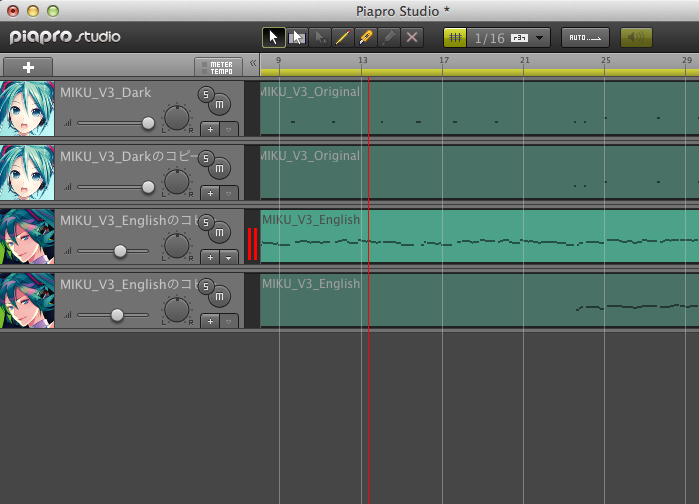
Task: Click the selected MIKU_V3_Englishのコピ track name
Action: coord(129,221)
